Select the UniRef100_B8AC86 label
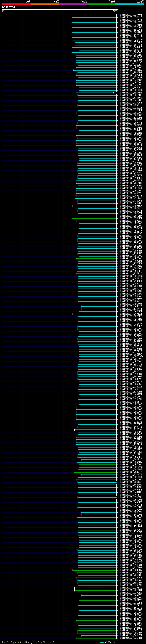The height and width of the screenshot is (644, 146). pyautogui.click(x=131, y=53)
